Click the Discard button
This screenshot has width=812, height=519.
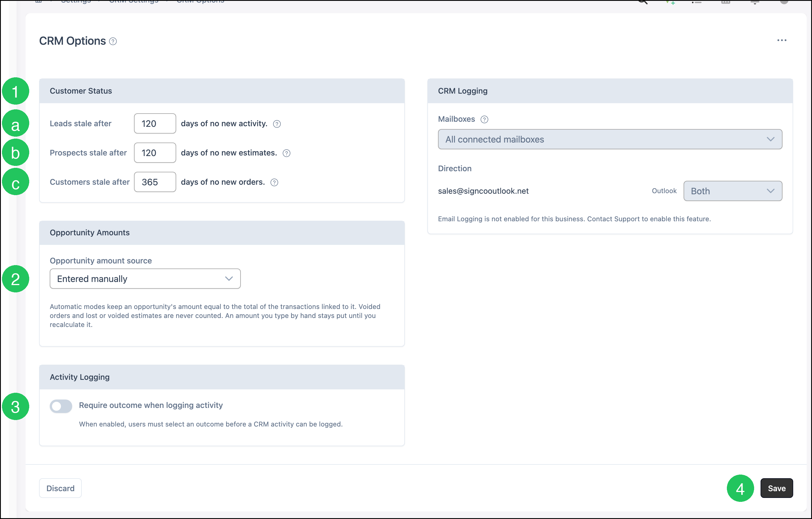pyautogui.click(x=60, y=488)
